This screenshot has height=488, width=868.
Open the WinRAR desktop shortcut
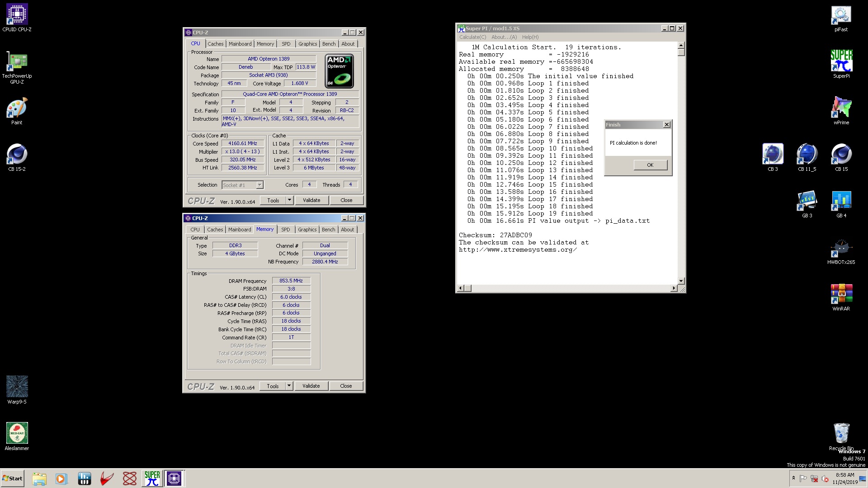841,297
